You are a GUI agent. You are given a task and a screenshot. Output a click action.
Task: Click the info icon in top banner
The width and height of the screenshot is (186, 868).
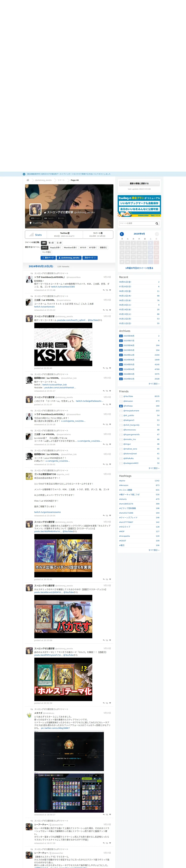(x=24, y=174)
